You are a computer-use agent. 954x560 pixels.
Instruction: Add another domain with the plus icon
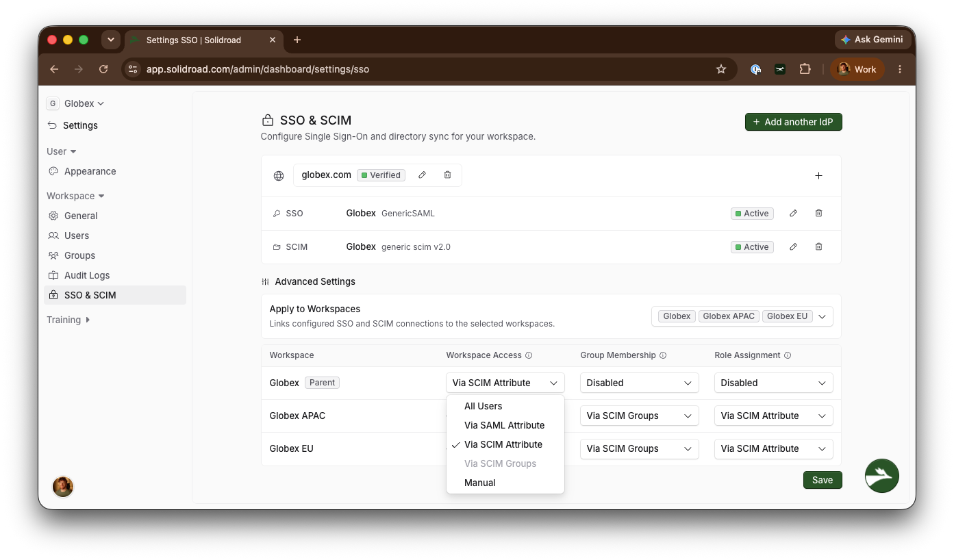point(818,176)
